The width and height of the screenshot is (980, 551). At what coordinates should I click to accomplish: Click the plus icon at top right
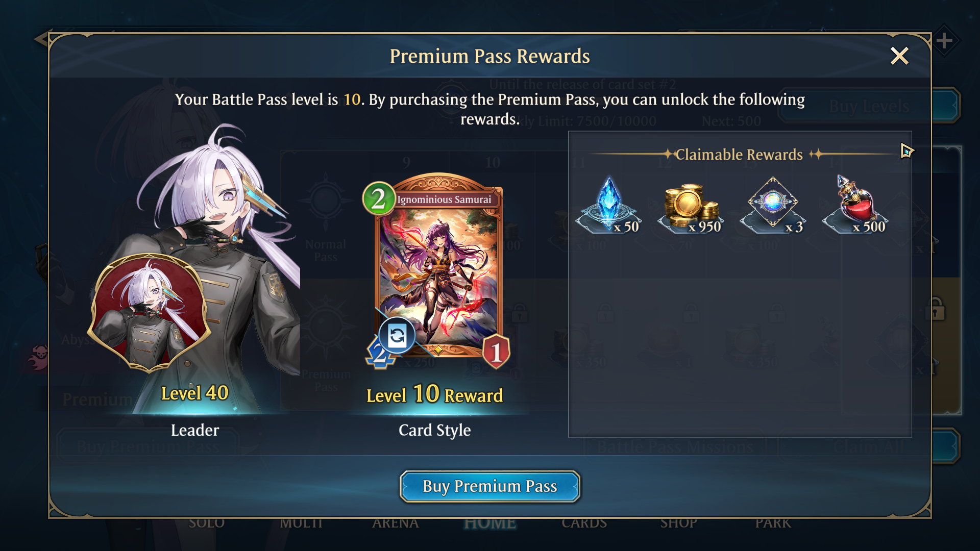pyautogui.click(x=944, y=40)
